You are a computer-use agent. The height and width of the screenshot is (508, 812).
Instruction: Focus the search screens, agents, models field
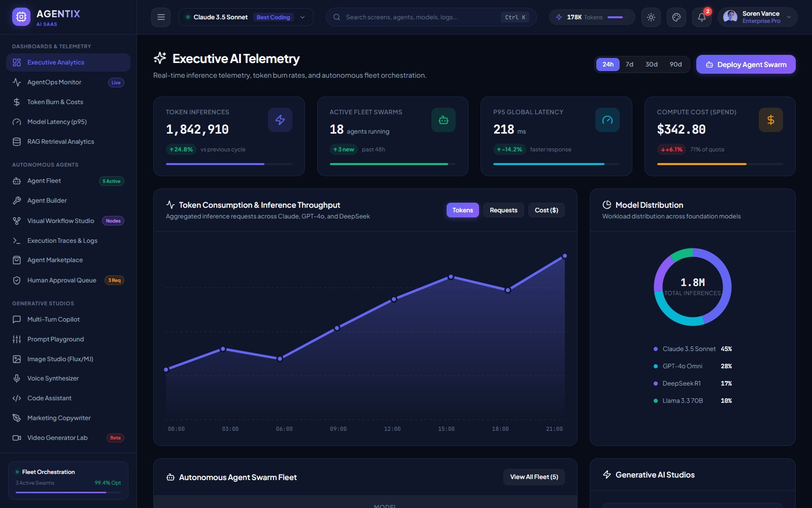(x=431, y=17)
